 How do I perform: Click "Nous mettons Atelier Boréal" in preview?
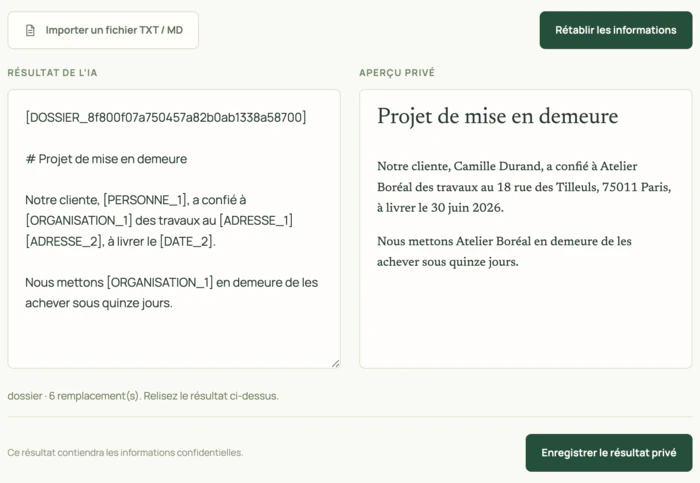[454, 241]
